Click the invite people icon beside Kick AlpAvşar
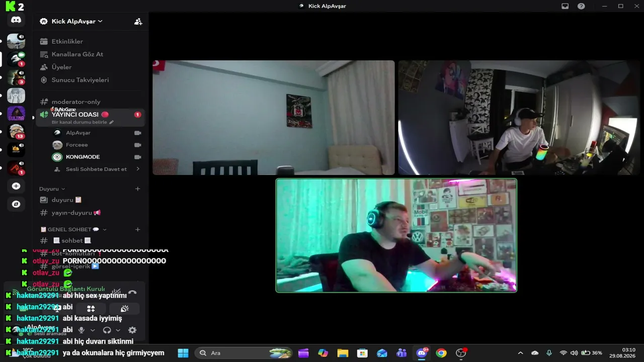Viewport: 644px width, 362px height. 138,21
